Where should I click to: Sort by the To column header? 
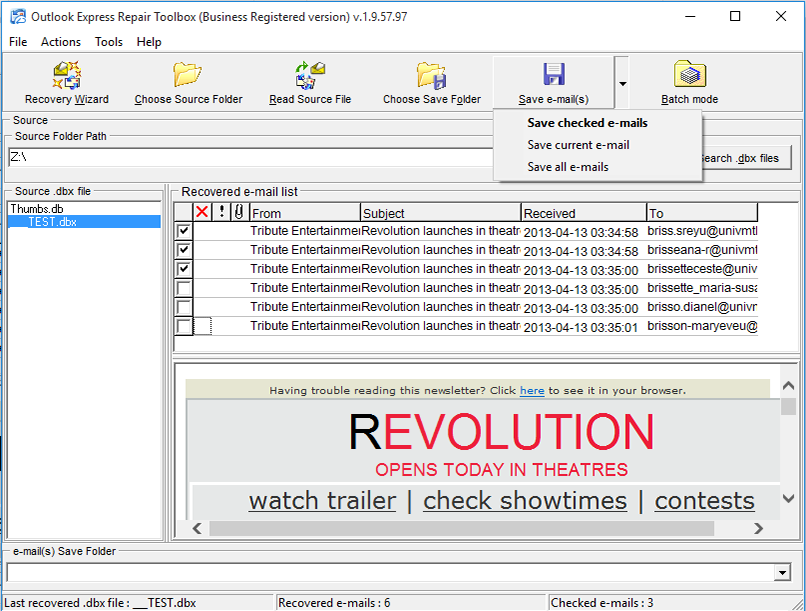(x=702, y=212)
